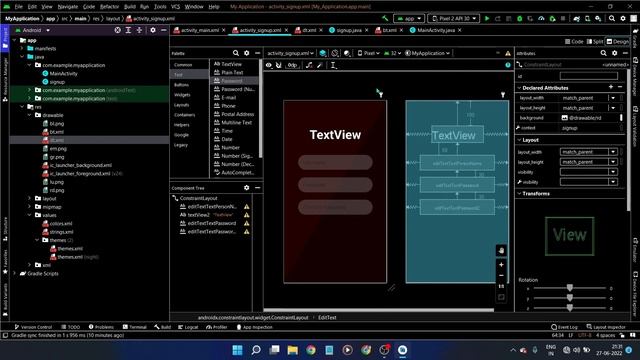Switch to Code view mode
Viewport: 640px width, 360px height.
click(x=574, y=42)
